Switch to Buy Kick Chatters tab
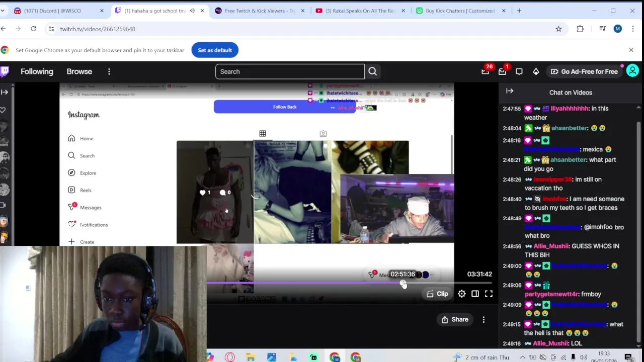Image resolution: width=644 pixels, height=362 pixels. point(460,11)
